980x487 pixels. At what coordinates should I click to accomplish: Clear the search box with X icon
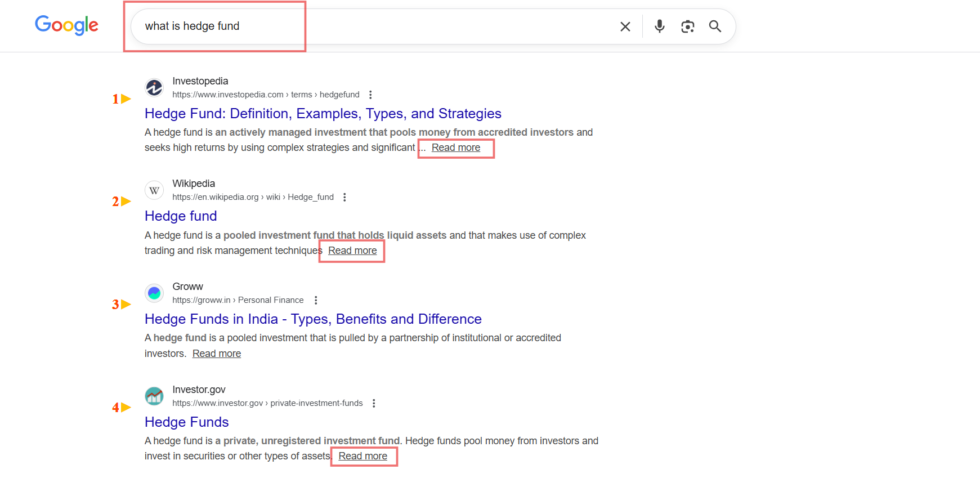tap(625, 26)
